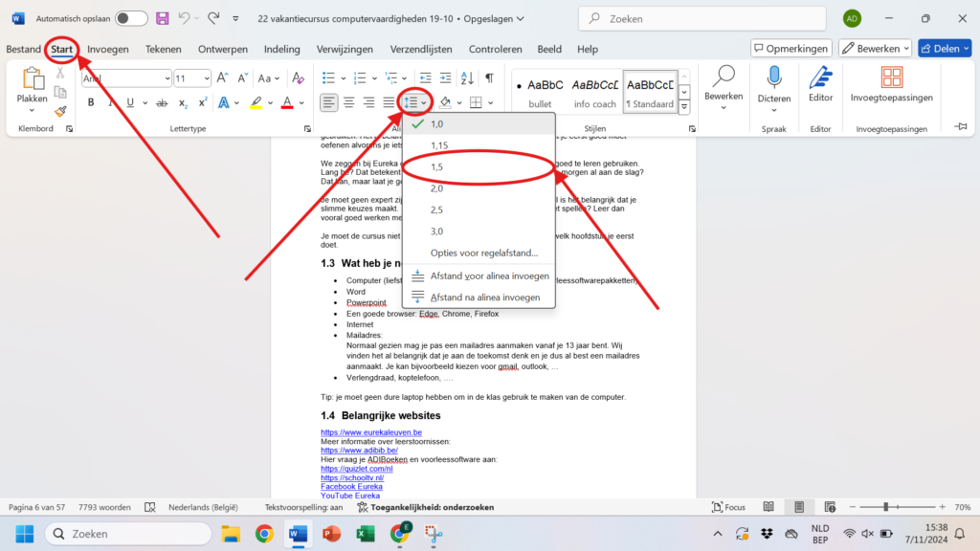
Task: Click the Format Painter brush icon
Action: (60, 111)
